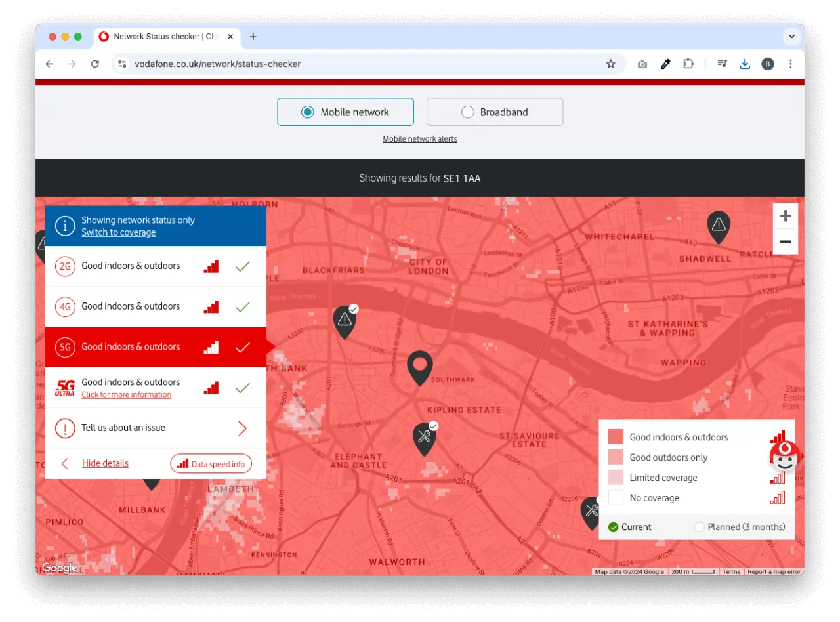Bookmark this page with star icon
Image resolution: width=840 pixels, height=622 pixels.
click(610, 64)
